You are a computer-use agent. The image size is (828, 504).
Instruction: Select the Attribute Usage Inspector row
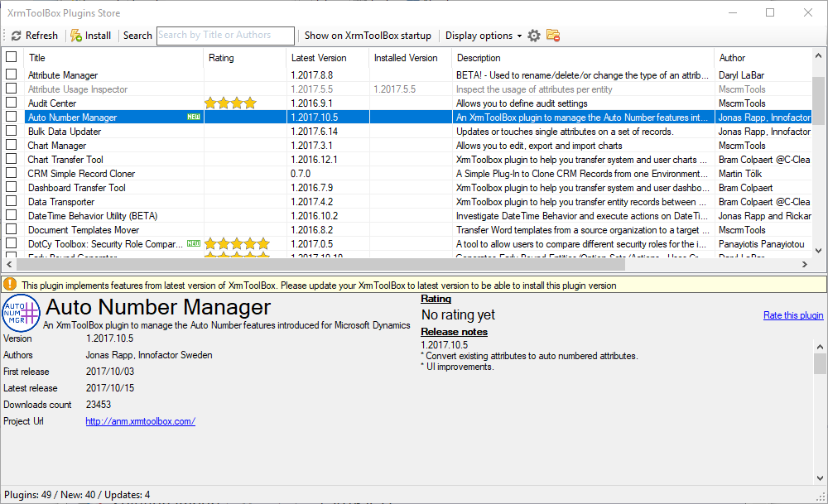(407, 89)
